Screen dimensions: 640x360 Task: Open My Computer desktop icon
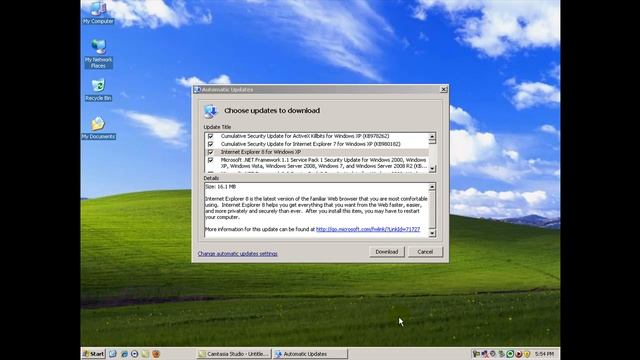[98, 13]
